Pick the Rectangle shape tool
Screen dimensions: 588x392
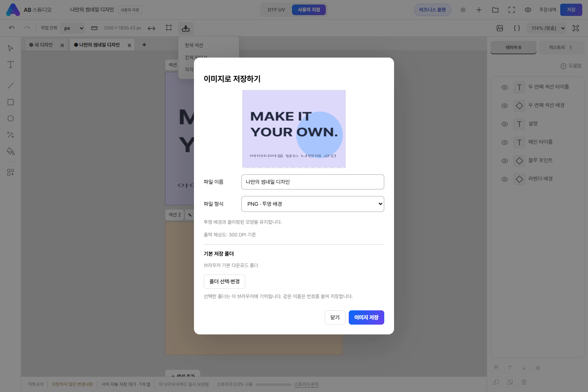[x=11, y=102]
